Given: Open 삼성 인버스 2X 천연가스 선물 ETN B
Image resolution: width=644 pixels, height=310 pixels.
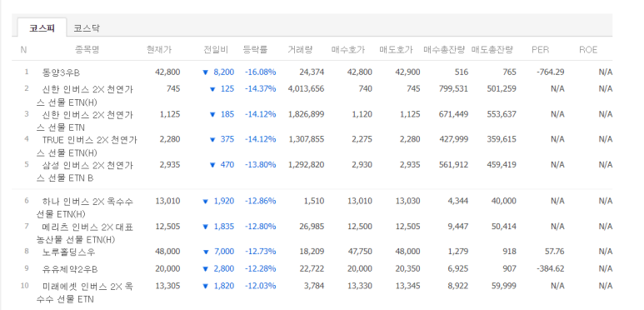Looking at the screenshot, I should (85, 172).
